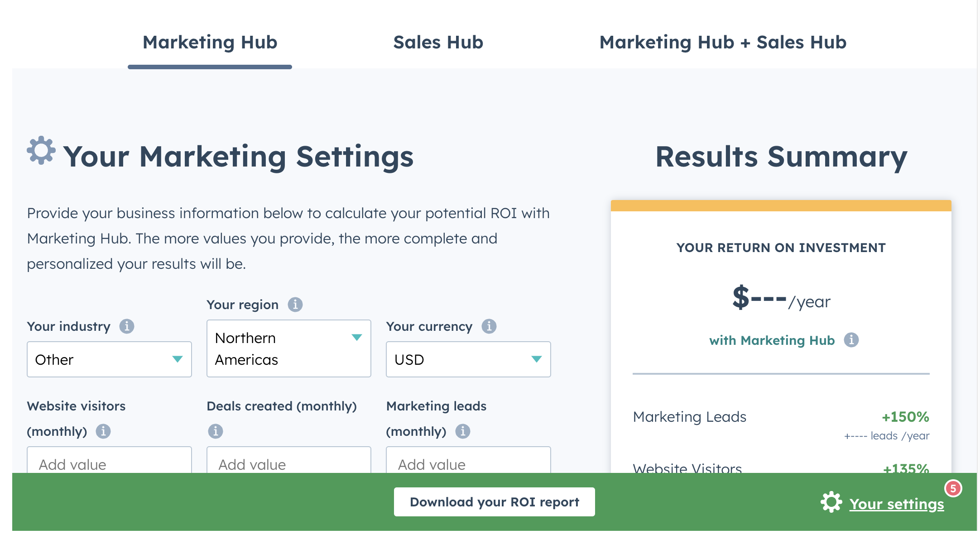Switch to the Sales Hub tab
Screen dimensions: 980x534
(x=439, y=41)
